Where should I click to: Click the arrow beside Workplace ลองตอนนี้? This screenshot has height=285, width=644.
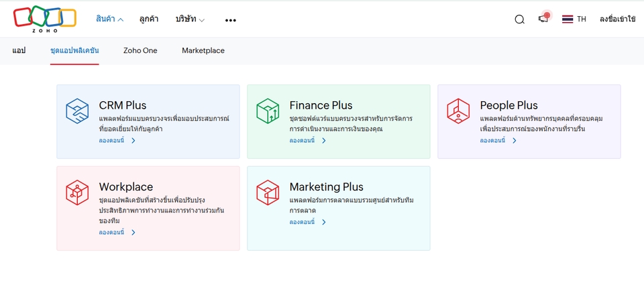[x=133, y=233]
